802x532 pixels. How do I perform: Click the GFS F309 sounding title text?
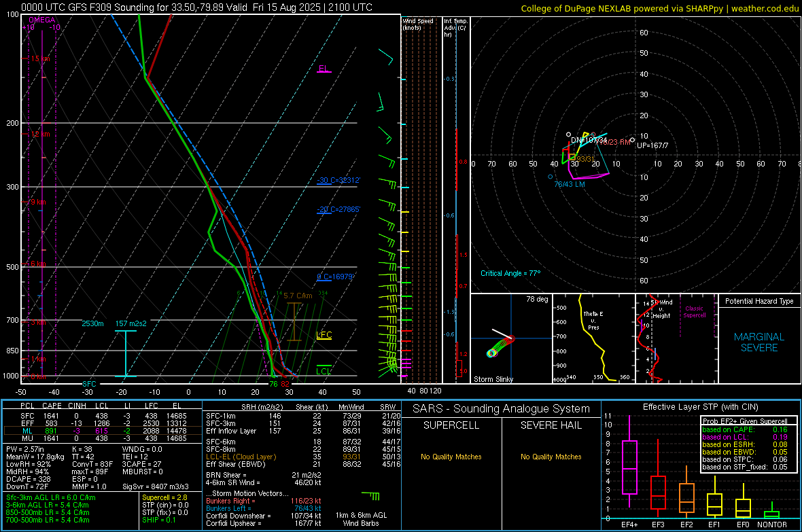point(196,7)
